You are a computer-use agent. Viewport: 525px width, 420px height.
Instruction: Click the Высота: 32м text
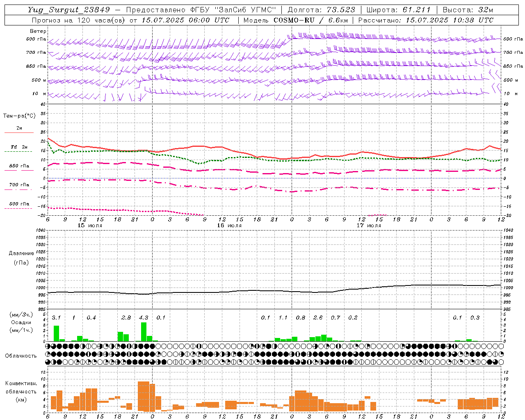[468, 10]
